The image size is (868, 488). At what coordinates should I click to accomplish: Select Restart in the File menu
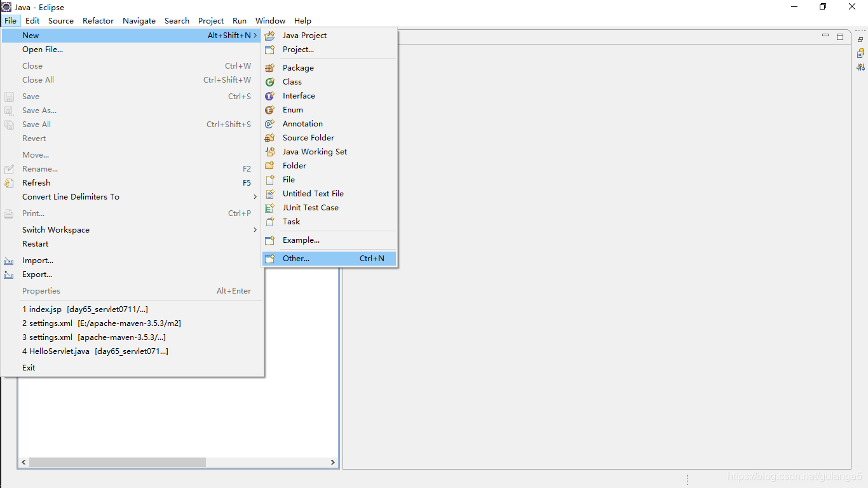[x=132, y=244]
